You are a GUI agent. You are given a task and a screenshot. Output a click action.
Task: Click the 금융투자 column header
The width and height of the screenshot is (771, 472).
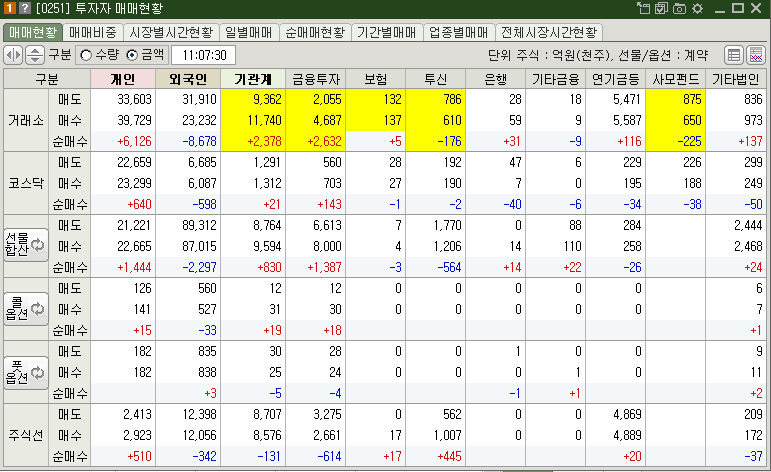pos(316,79)
